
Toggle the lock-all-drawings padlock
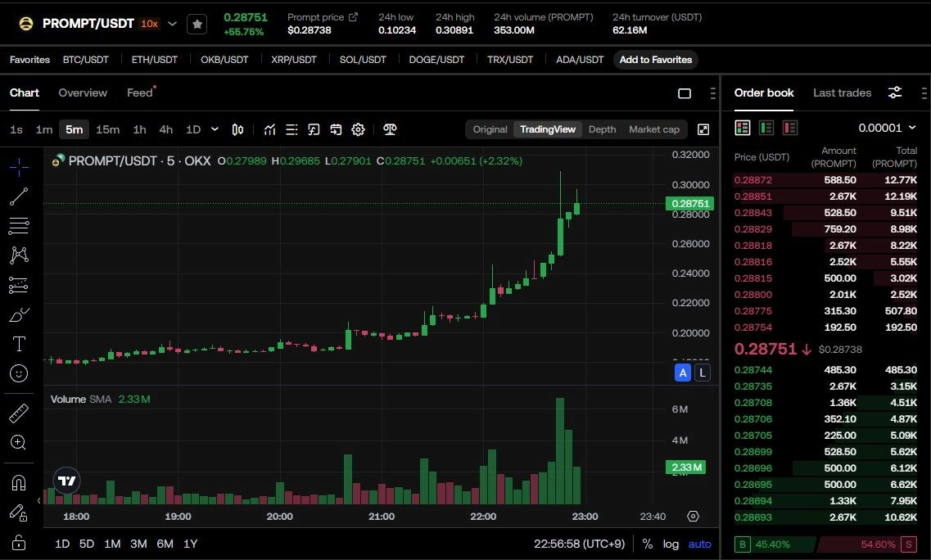19,543
